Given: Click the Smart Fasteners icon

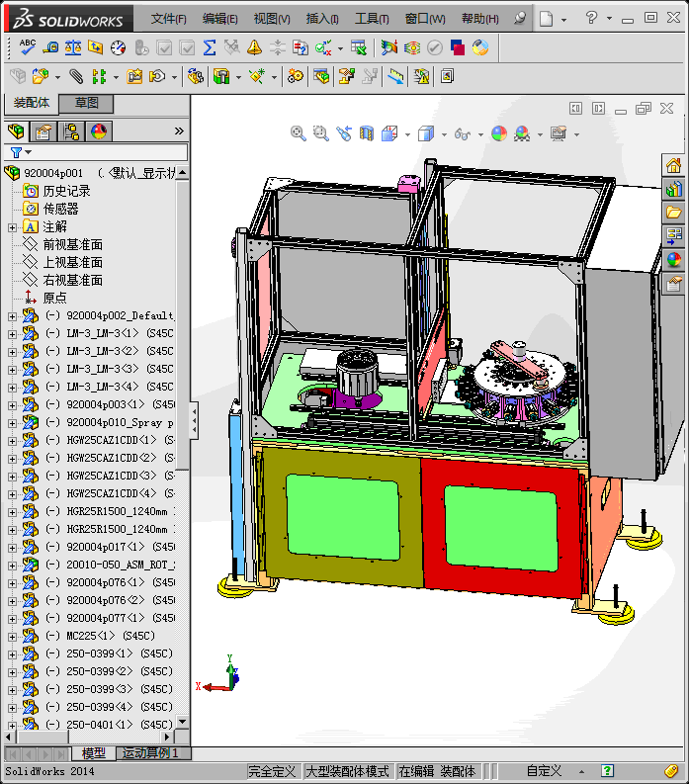Looking at the screenshot, I should click(134, 76).
